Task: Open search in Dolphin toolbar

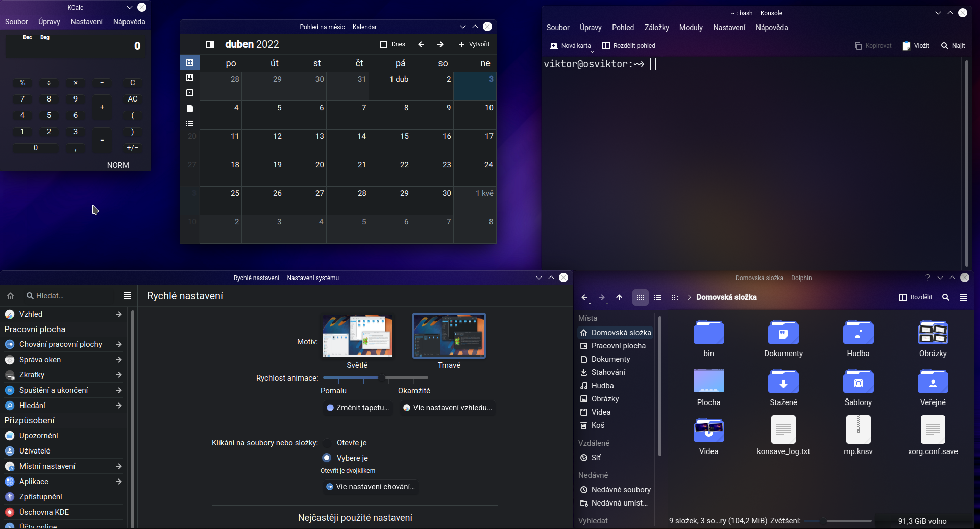Action: pyautogui.click(x=946, y=297)
